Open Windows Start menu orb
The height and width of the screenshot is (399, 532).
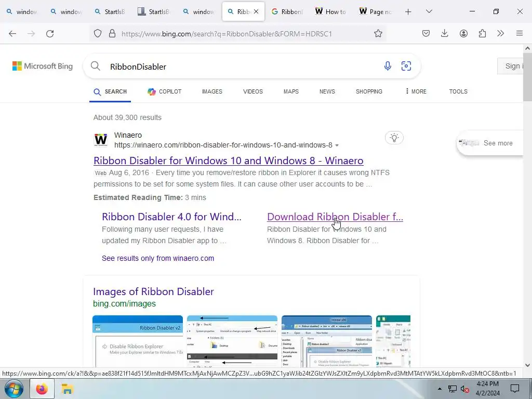[x=14, y=389]
